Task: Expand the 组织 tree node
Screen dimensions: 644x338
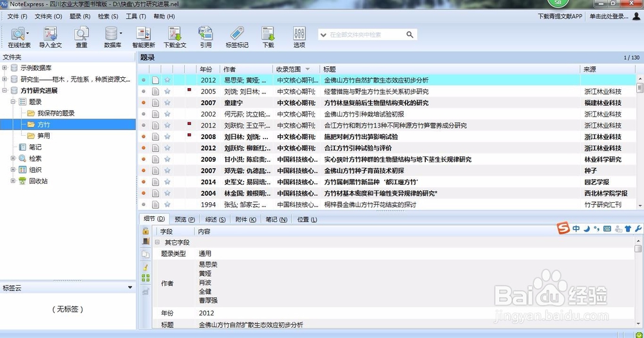Action: tap(13, 169)
